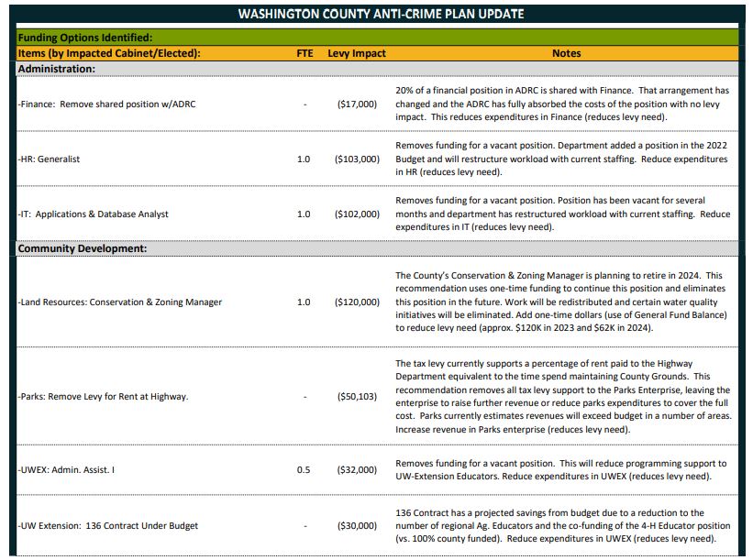Click the '($103,000)' levy impact value
The image size is (753, 560).
(357, 159)
